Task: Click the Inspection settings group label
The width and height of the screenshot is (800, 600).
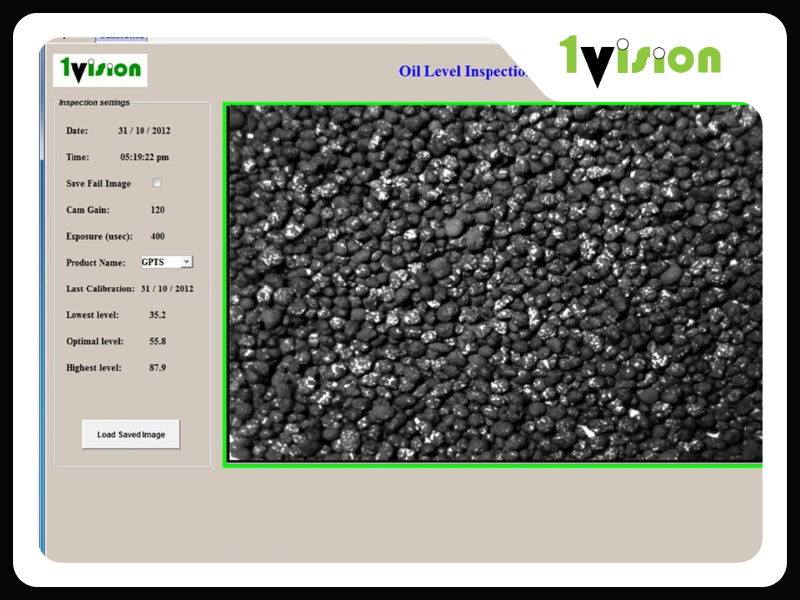Action: (x=93, y=102)
